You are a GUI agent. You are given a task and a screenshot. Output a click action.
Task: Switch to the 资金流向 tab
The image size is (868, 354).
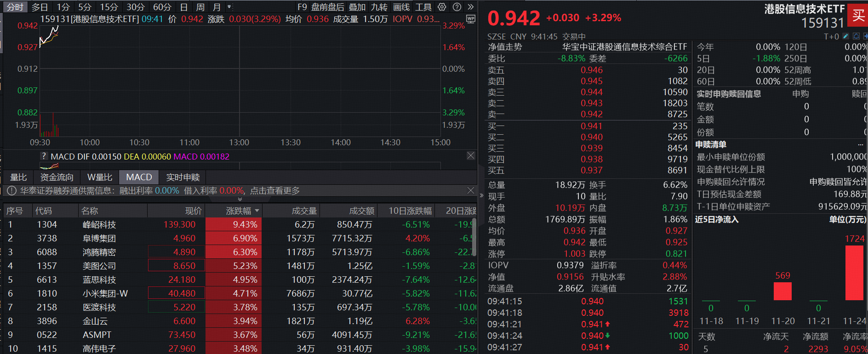(x=57, y=177)
